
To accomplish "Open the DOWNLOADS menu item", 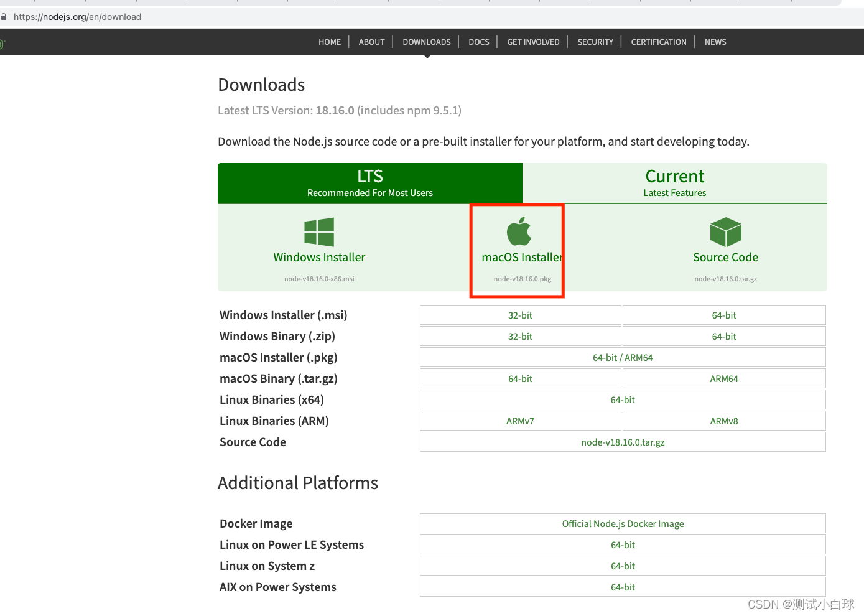I will click(x=427, y=42).
